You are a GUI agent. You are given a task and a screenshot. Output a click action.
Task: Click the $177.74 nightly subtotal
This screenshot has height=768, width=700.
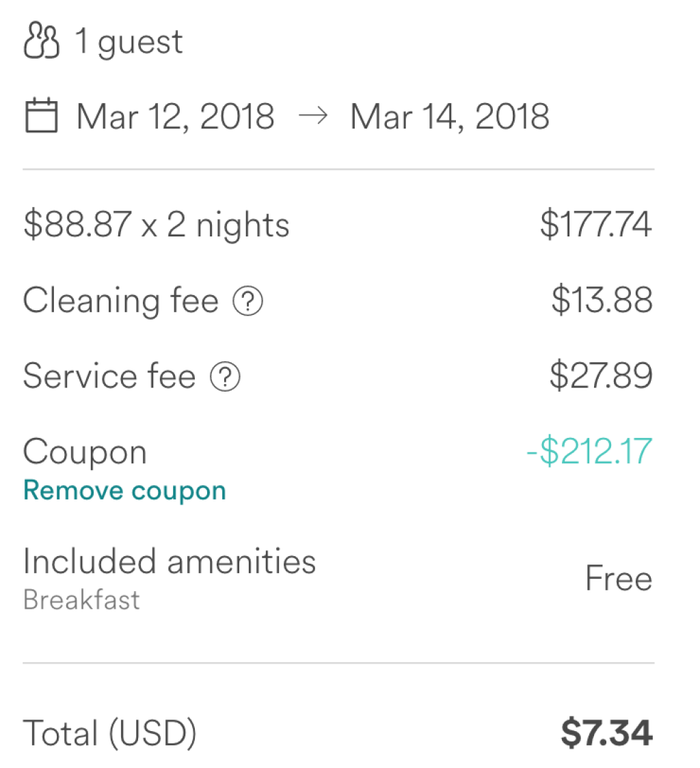pos(595,225)
